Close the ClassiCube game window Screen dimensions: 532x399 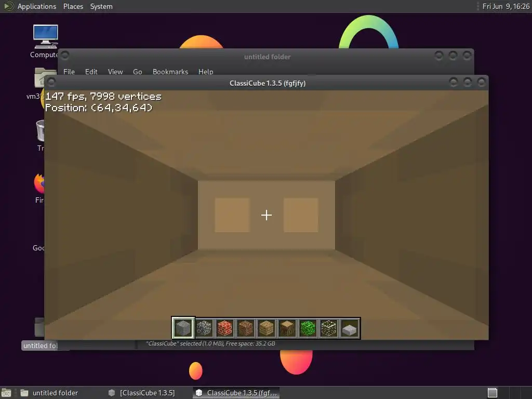point(481,82)
